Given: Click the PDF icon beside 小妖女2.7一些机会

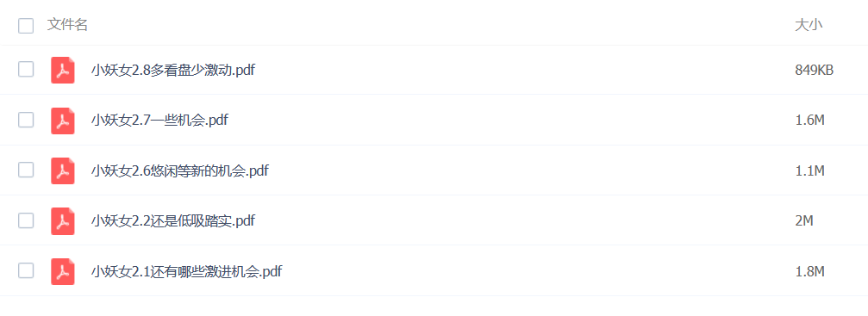Looking at the screenshot, I should pyautogui.click(x=63, y=121).
